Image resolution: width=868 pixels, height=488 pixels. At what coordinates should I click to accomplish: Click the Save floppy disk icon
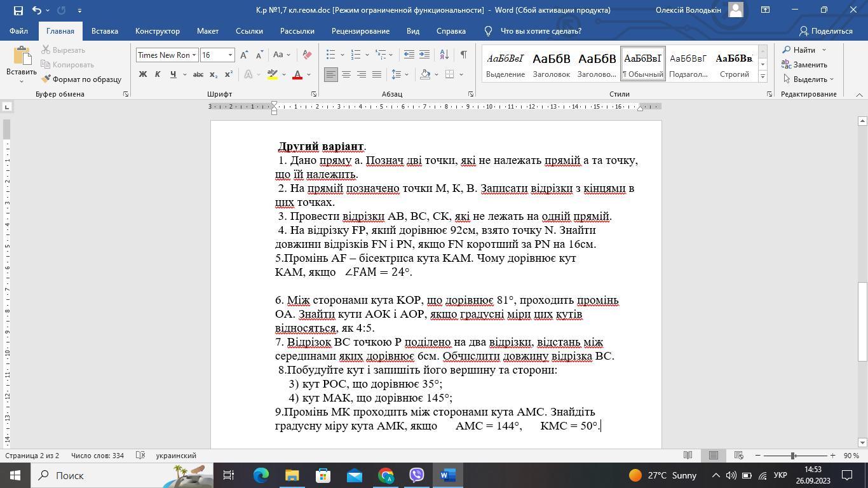coord(18,10)
